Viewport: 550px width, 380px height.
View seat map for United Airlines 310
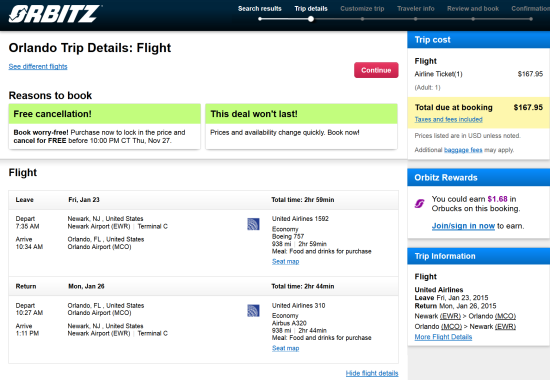286,348
